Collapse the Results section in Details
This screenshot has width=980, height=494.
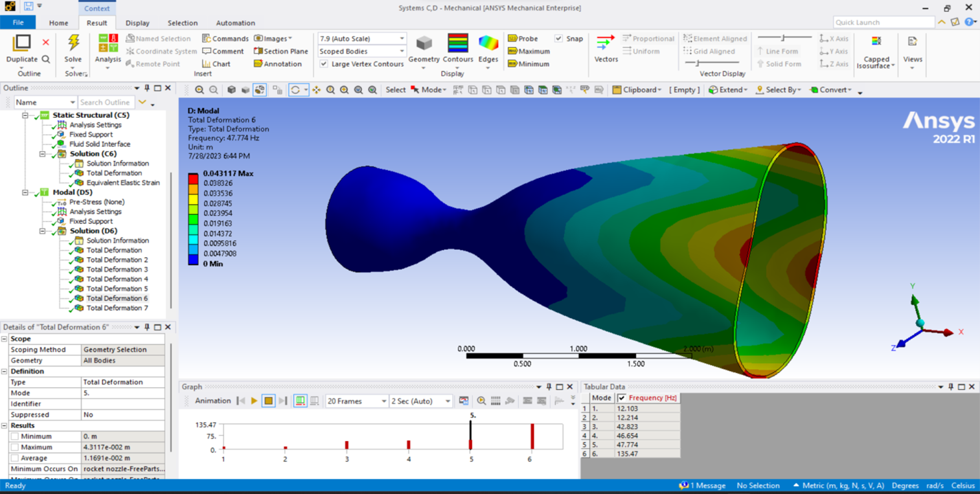(5, 425)
